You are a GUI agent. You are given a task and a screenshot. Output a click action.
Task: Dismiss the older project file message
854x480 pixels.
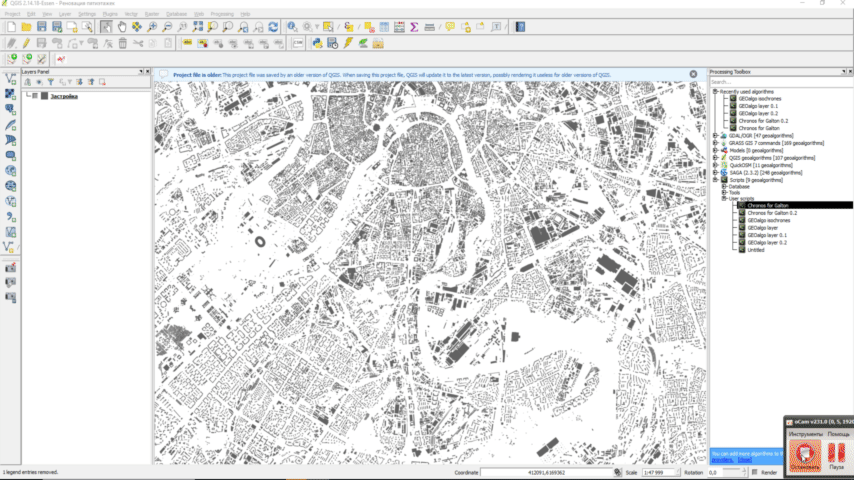pyautogui.click(x=693, y=74)
